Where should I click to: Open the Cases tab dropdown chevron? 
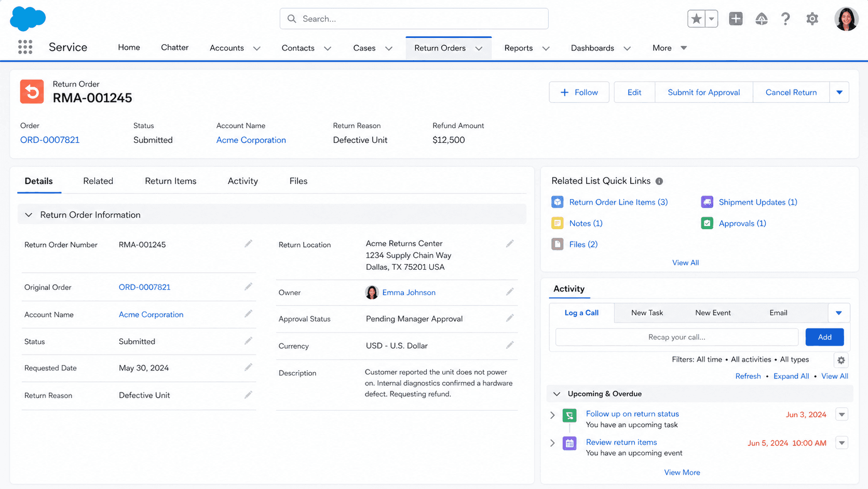click(x=389, y=48)
